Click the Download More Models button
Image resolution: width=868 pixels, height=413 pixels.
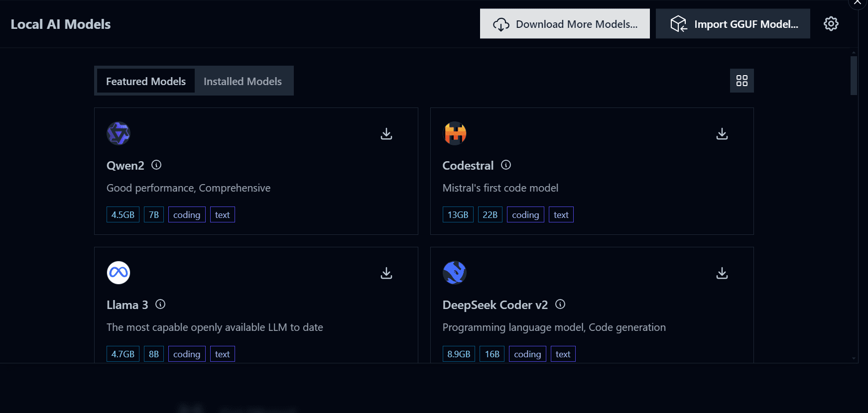point(565,23)
